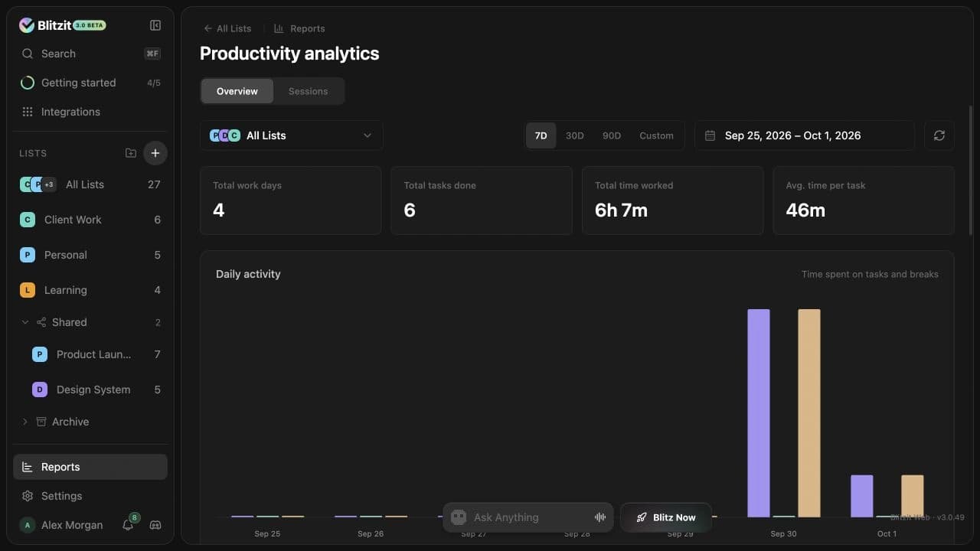
Task: Open the Getting started checklist
Action: point(90,83)
